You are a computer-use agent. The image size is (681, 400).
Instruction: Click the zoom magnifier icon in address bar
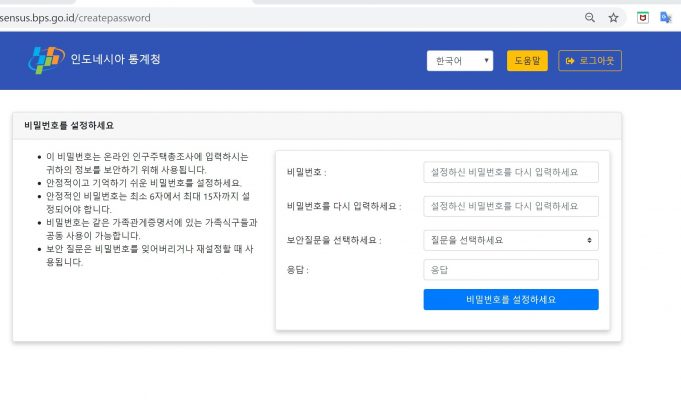click(590, 17)
